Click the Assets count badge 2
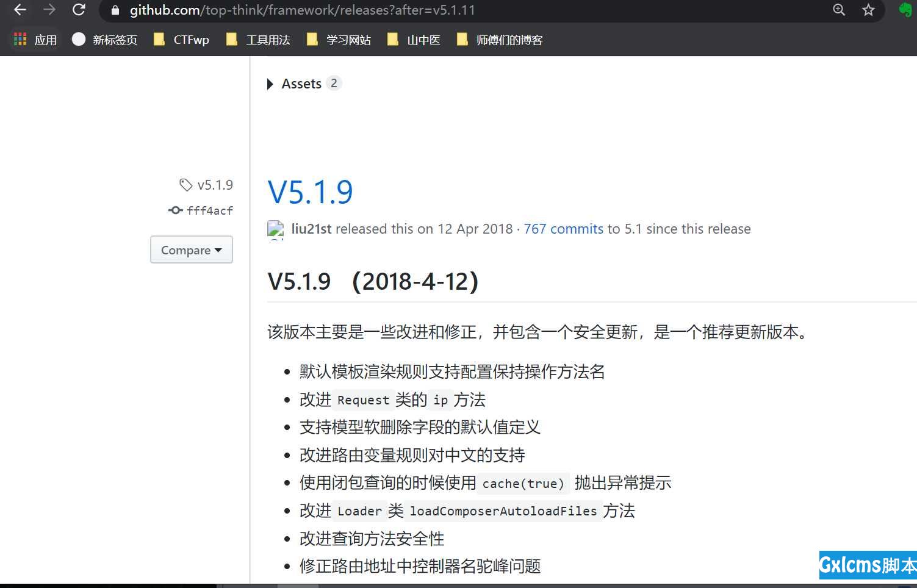917x588 pixels. pyautogui.click(x=334, y=83)
